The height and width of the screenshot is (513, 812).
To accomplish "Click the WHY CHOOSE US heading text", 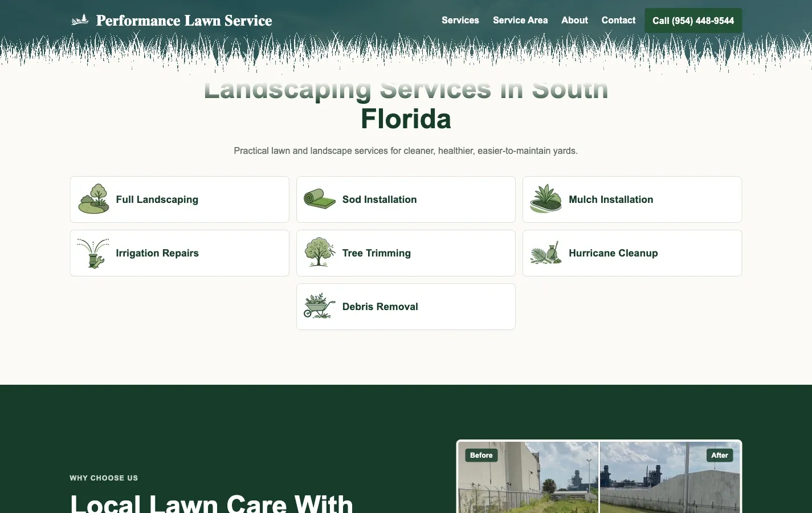I will [x=104, y=478].
